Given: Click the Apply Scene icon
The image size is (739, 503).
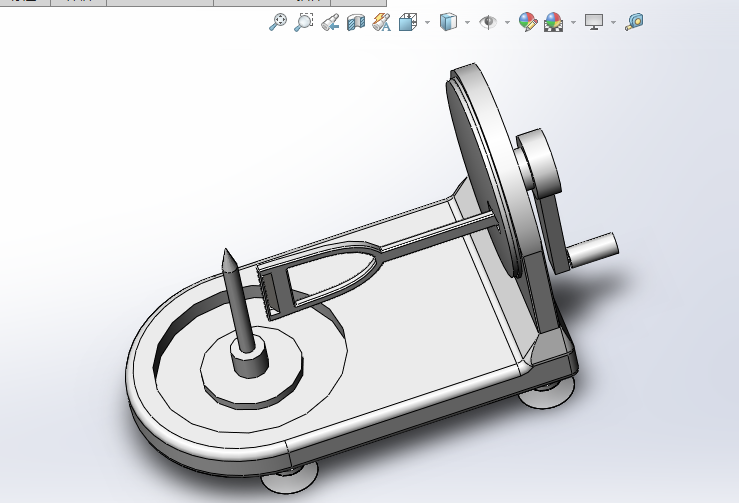Looking at the screenshot, I should pyautogui.click(x=553, y=21).
